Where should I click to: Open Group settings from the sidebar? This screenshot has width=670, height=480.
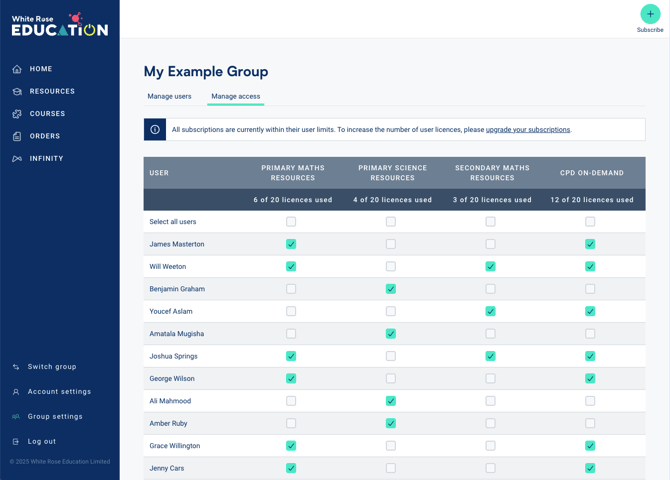(55, 416)
